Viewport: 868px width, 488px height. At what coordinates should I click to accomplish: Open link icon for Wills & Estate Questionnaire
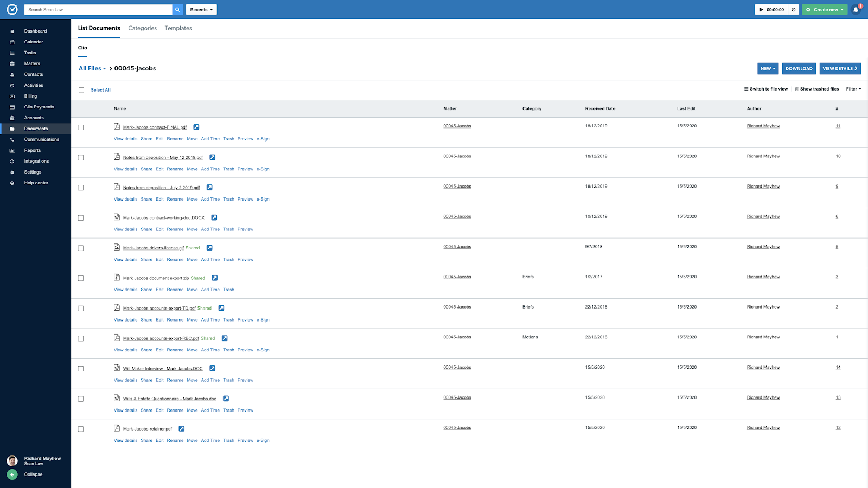pos(226,399)
